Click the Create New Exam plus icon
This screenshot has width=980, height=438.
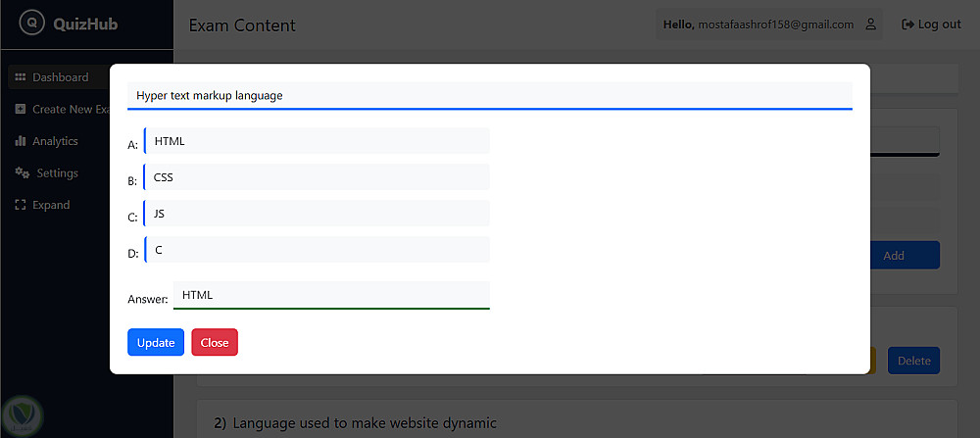point(21,109)
